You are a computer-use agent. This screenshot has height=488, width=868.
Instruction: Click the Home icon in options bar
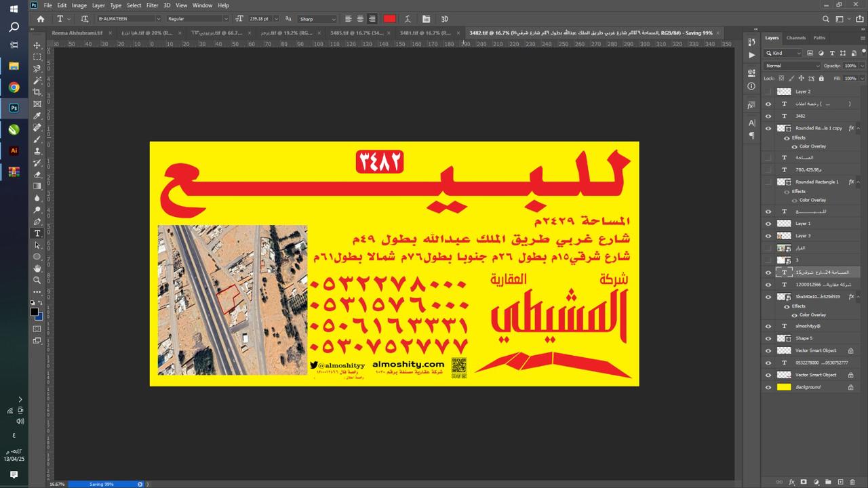[41, 19]
